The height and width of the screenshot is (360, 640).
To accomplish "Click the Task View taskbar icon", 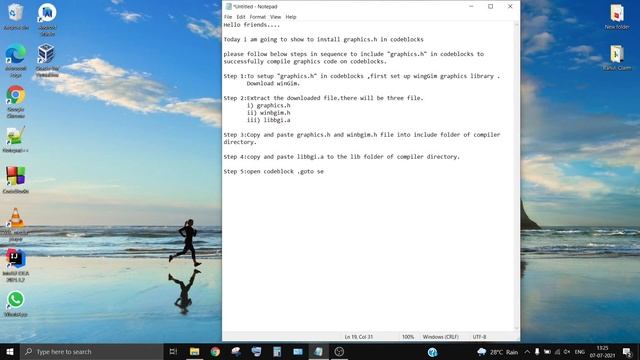I will pos(173,351).
